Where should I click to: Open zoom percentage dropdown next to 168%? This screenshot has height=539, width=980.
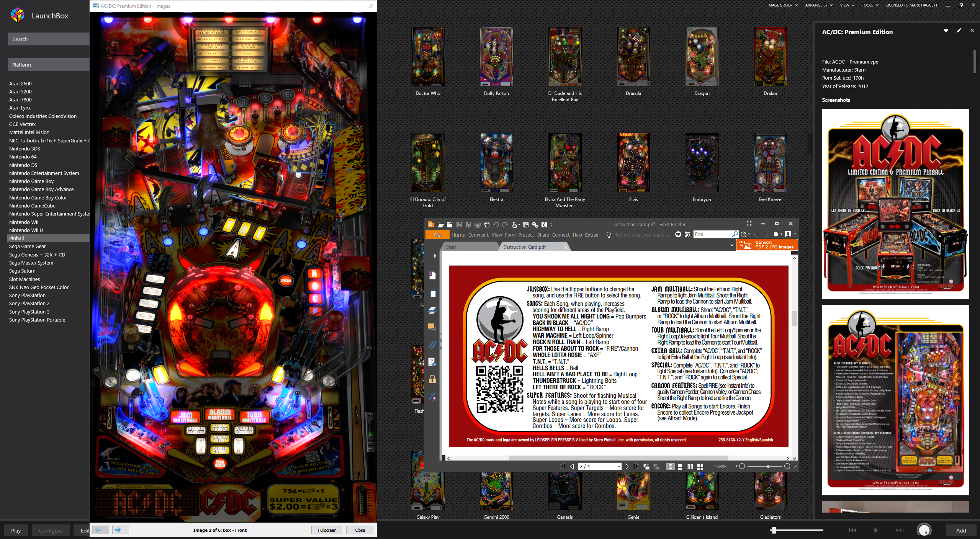coord(736,466)
